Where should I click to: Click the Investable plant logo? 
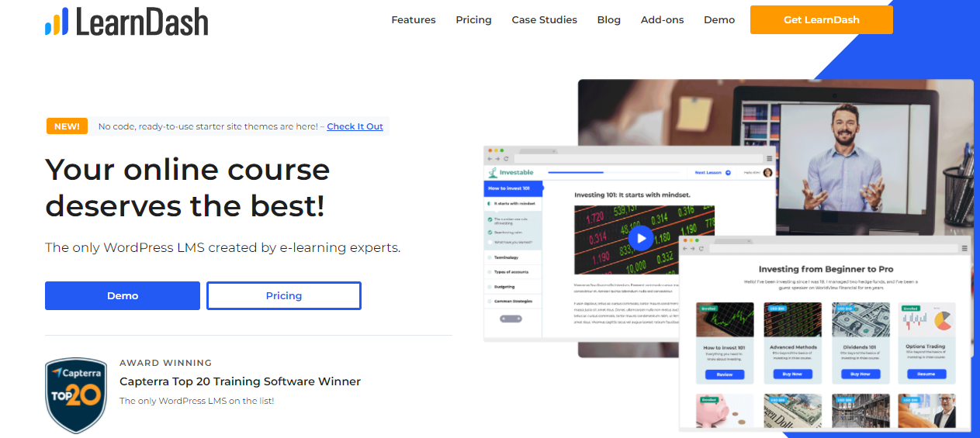click(492, 172)
